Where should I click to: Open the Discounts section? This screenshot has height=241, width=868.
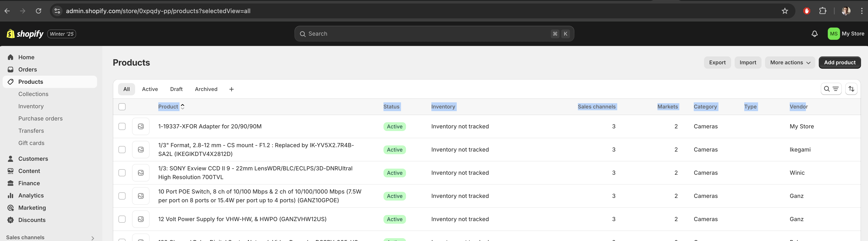coord(32,220)
